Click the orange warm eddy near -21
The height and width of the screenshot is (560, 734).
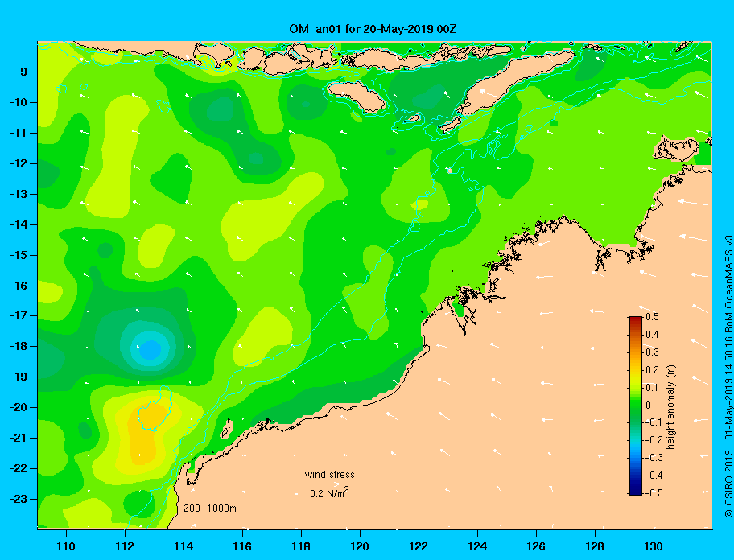pyautogui.click(x=146, y=435)
